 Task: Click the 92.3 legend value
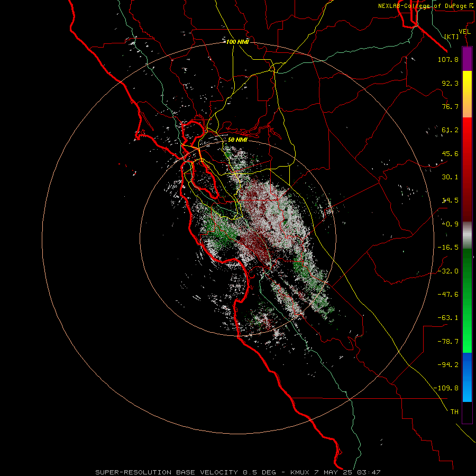450,83
